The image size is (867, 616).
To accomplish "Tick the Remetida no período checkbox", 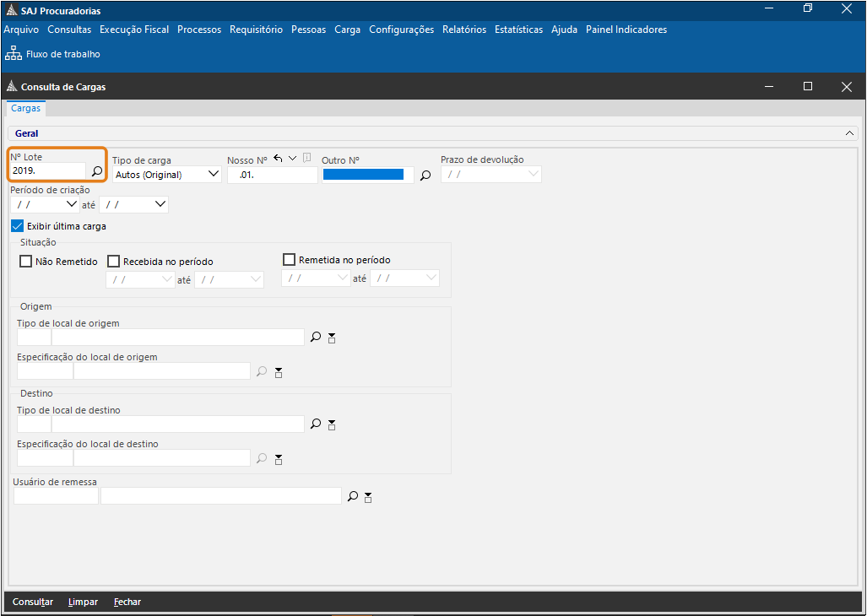I will click(x=289, y=260).
